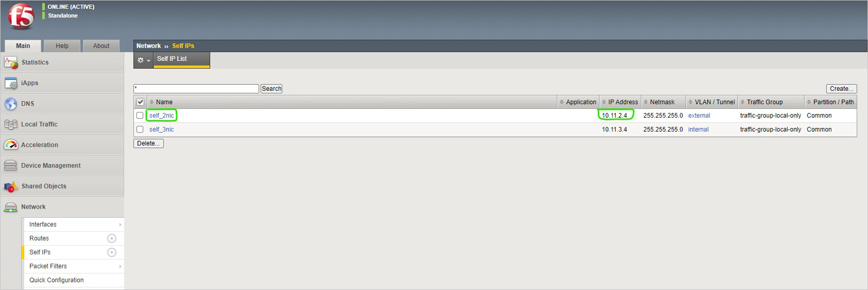Click the F5 logo icon
868x290 pixels.
point(21,16)
